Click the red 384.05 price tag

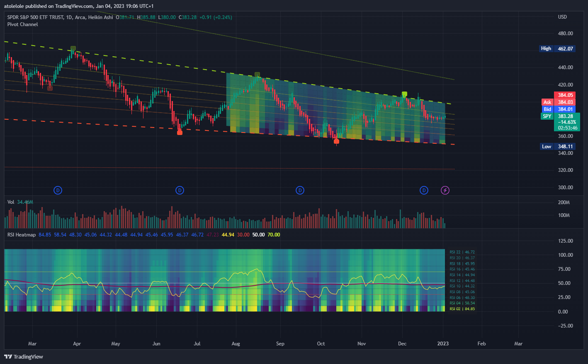pyautogui.click(x=565, y=95)
